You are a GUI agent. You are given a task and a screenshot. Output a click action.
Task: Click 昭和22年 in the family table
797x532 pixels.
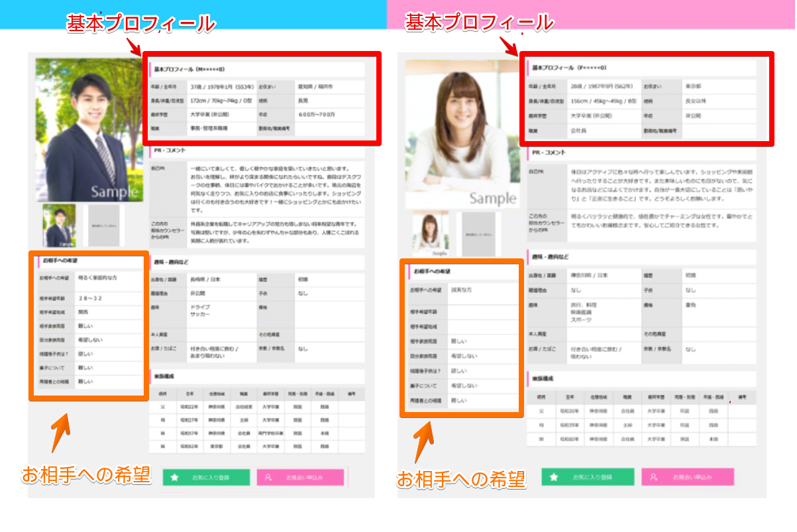(x=189, y=407)
